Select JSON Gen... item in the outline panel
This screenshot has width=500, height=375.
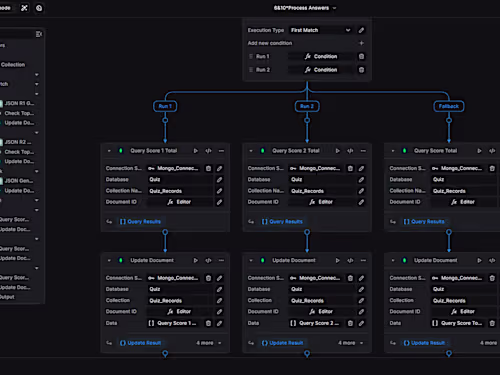pyautogui.click(x=19, y=181)
